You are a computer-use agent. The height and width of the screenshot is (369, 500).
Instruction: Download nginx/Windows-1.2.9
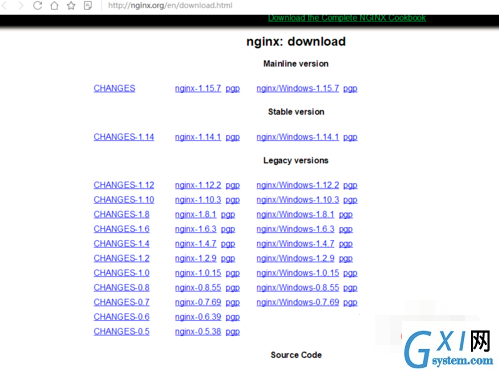pos(295,258)
